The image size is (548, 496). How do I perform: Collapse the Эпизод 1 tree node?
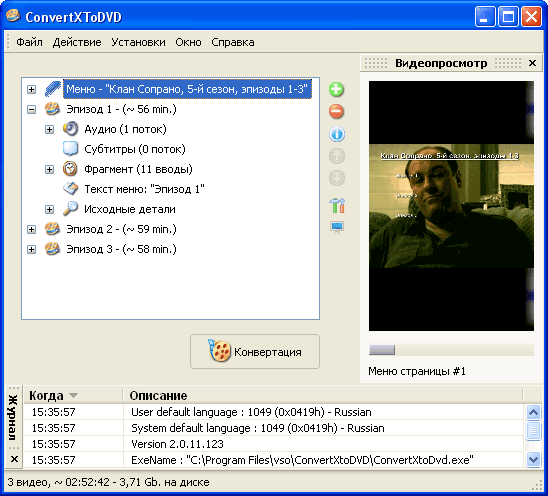pos(31,109)
